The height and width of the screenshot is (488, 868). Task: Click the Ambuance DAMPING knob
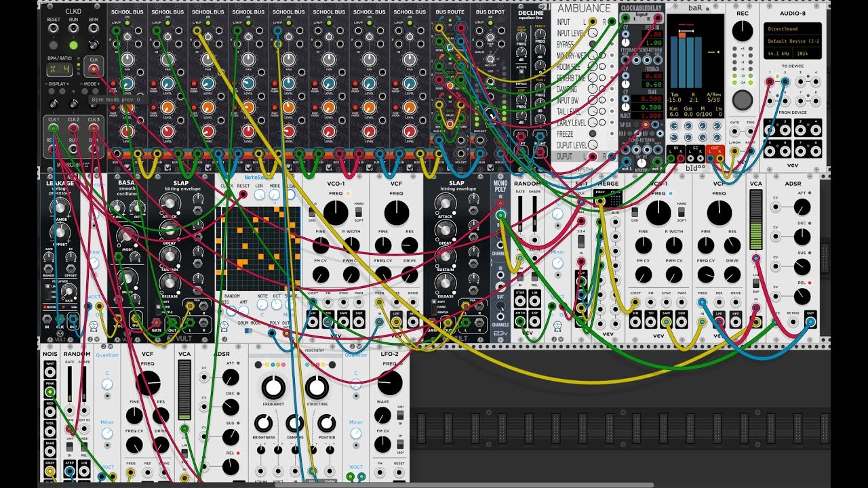pos(591,89)
